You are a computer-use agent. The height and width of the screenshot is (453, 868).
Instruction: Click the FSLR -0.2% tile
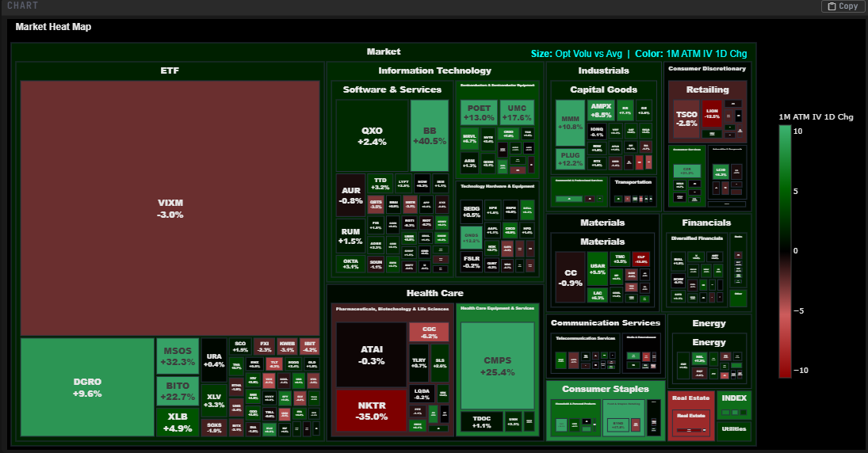click(x=472, y=262)
